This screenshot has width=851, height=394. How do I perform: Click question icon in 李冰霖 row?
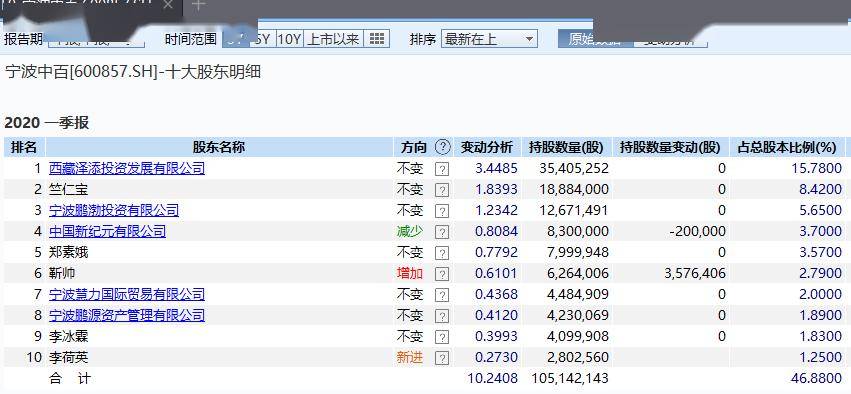point(442,337)
